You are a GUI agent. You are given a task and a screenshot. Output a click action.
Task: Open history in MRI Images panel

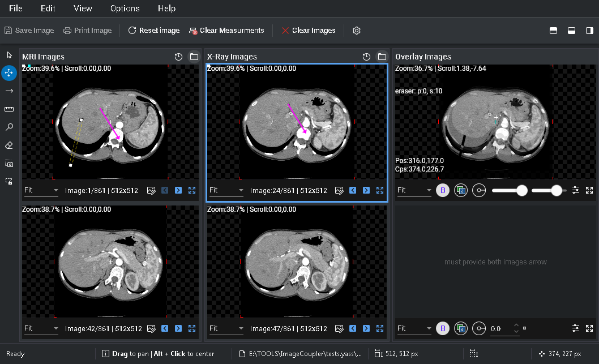pos(178,57)
